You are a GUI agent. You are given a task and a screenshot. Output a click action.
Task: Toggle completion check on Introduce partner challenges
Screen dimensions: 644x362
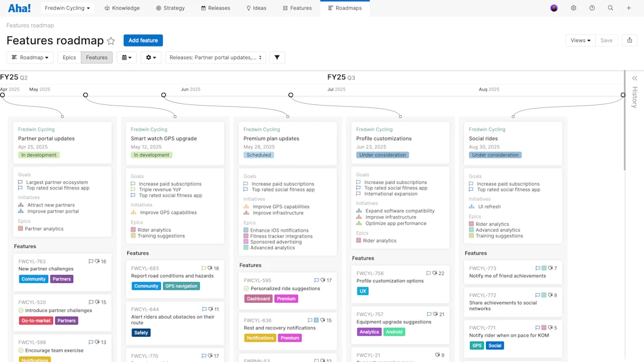[21, 310]
